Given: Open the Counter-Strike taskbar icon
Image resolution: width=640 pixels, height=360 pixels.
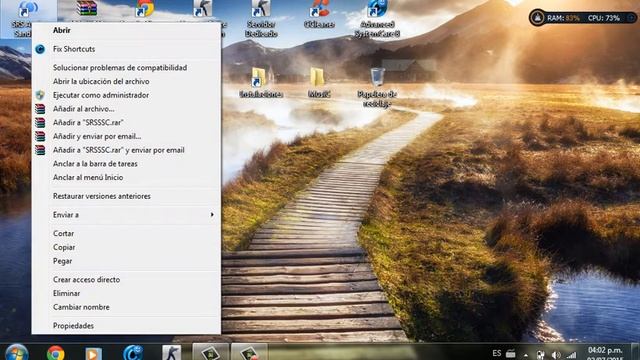Looking at the screenshot, I should pos(171,353).
